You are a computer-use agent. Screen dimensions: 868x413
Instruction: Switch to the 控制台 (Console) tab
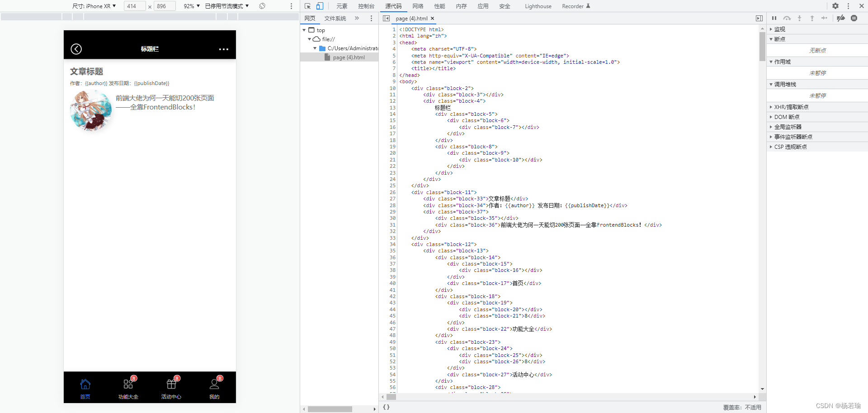[366, 6]
